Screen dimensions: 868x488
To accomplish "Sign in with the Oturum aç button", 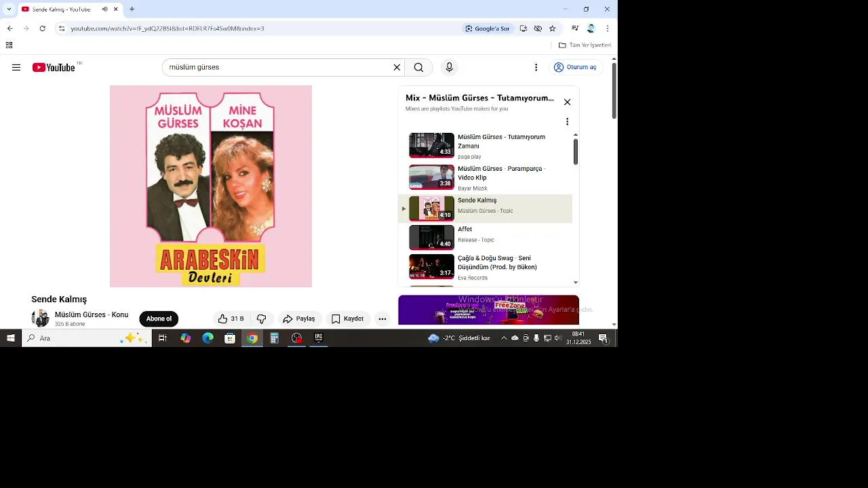I will 575,67.
